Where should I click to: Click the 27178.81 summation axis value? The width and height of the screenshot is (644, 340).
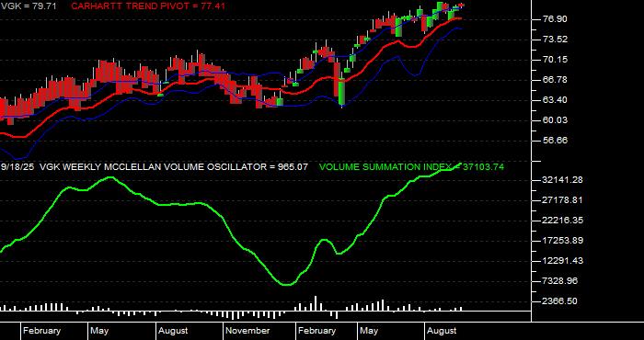point(563,200)
